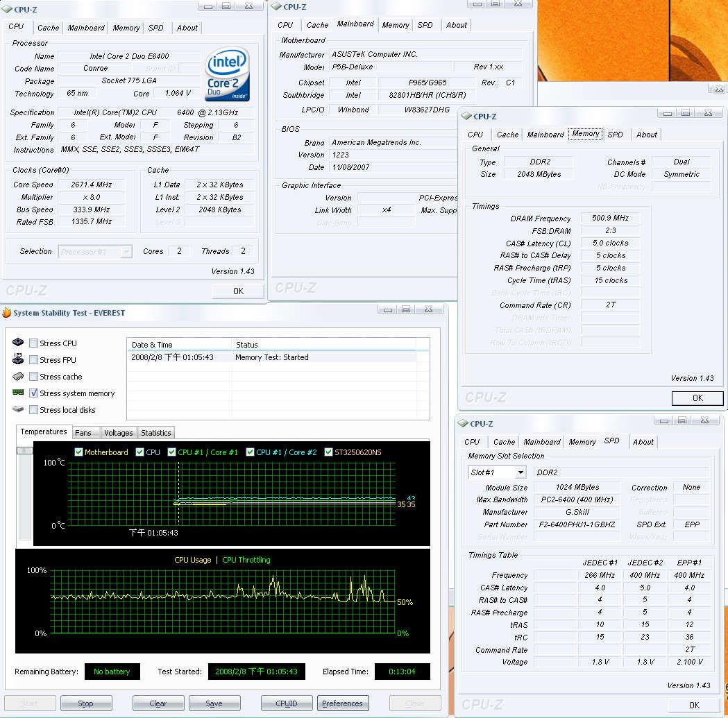Click the processor icon beside Stress CPU

point(18,342)
